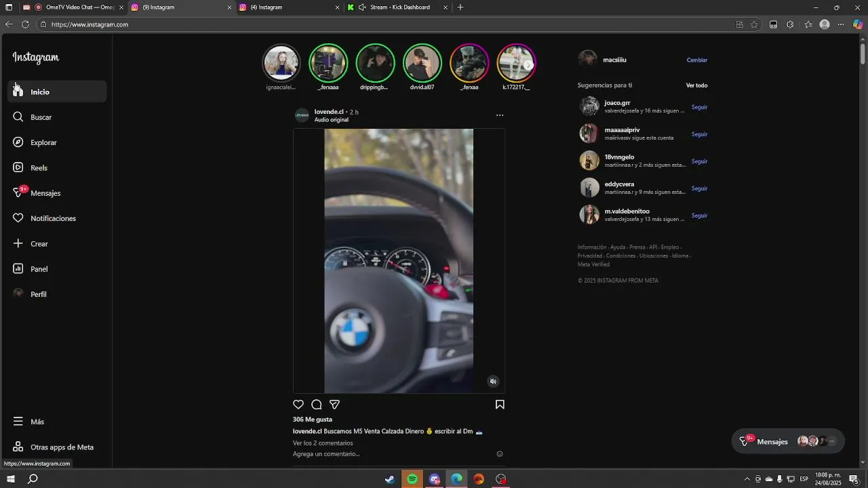Follow 18vnngelo with Seguir

[x=700, y=161]
